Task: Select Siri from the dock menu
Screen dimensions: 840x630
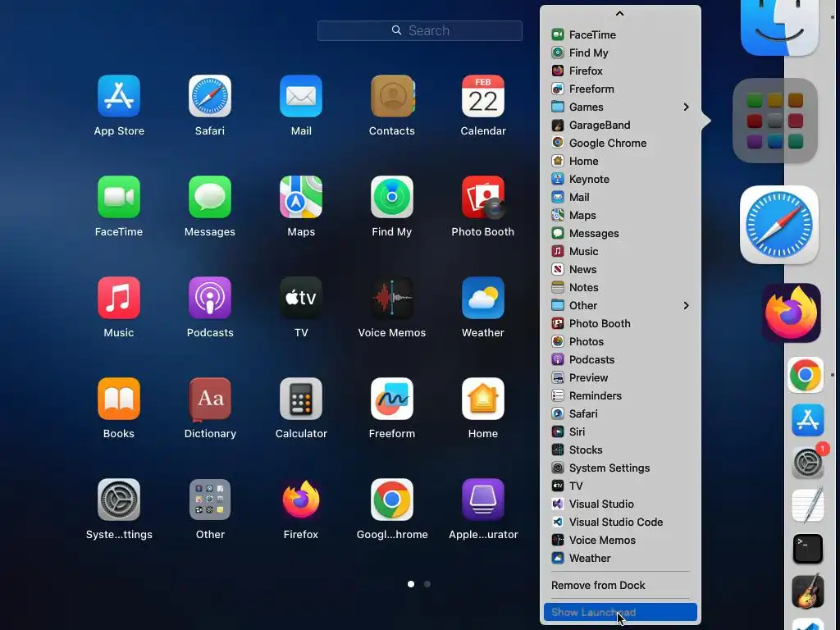Action: tap(620, 431)
